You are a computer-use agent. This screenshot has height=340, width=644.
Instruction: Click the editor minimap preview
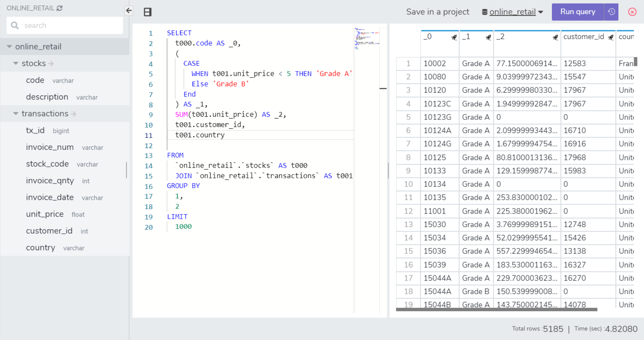pos(367,38)
